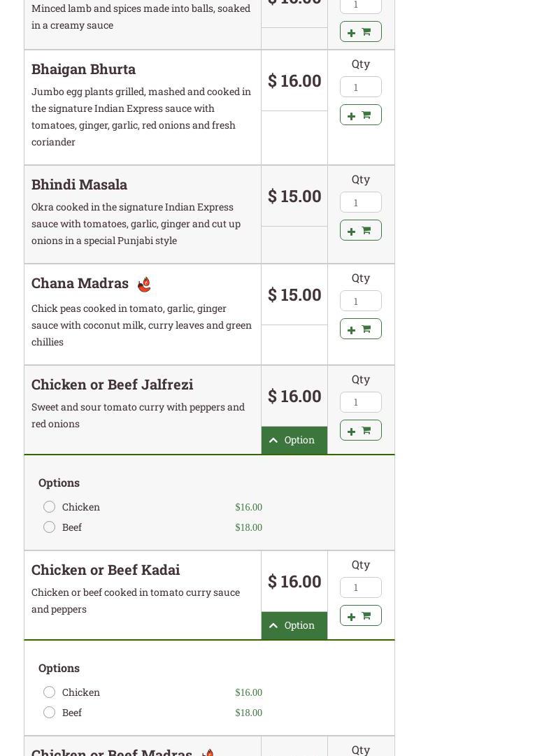
Task: Collapse the Kadai Option panel
Action: click(x=294, y=625)
